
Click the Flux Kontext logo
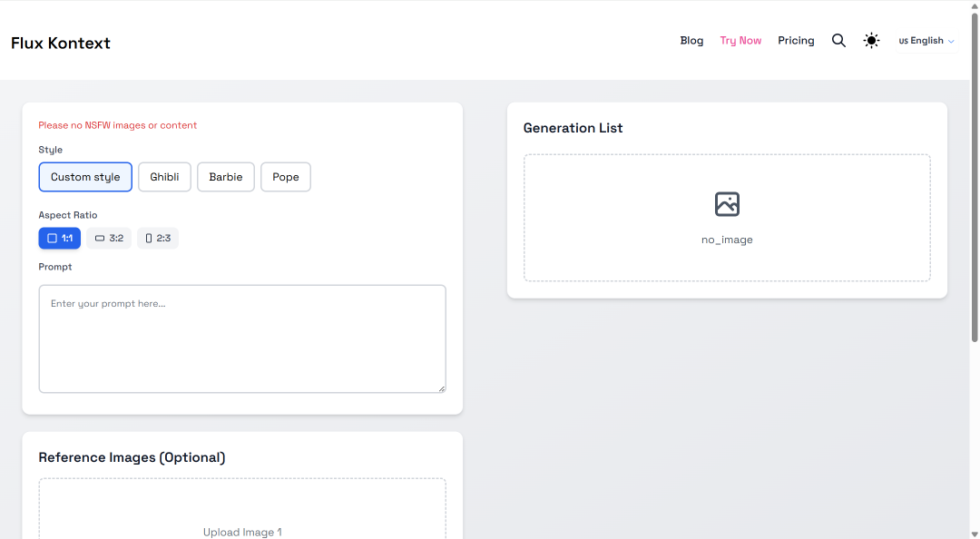(x=61, y=44)
